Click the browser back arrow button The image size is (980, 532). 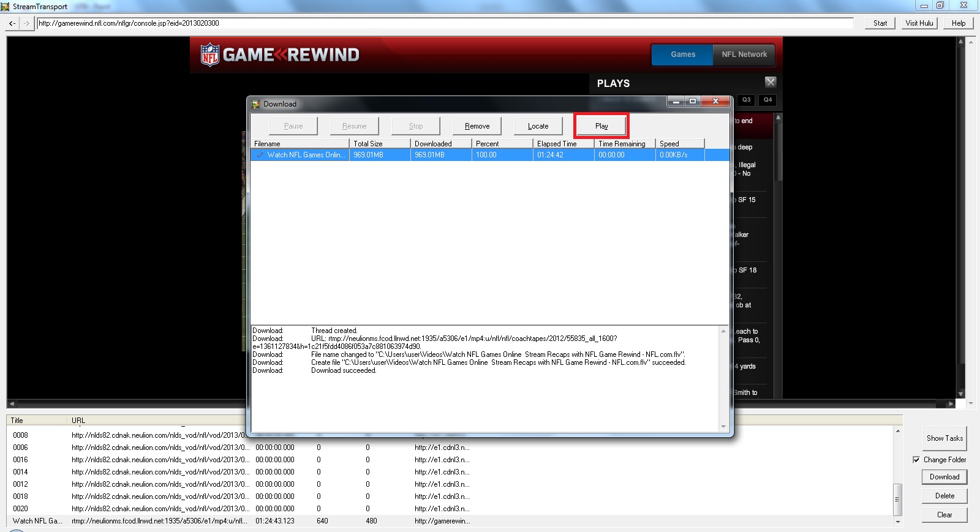click(x=12, y=23)
